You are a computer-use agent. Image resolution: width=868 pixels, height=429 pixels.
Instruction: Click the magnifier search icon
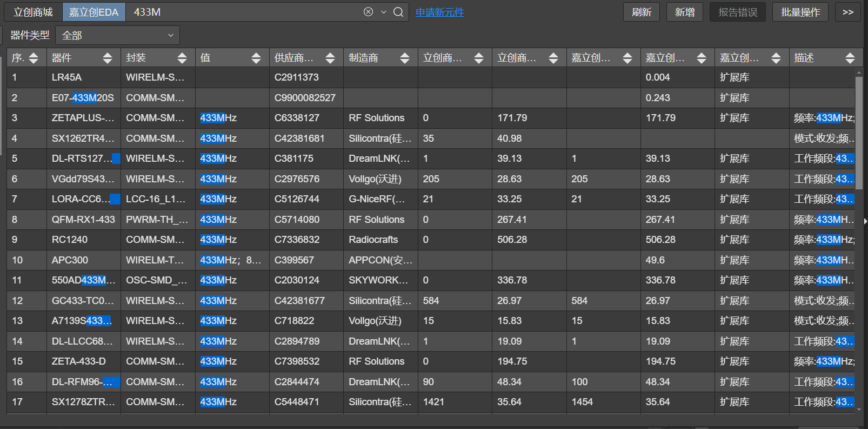tap(398, 12)
